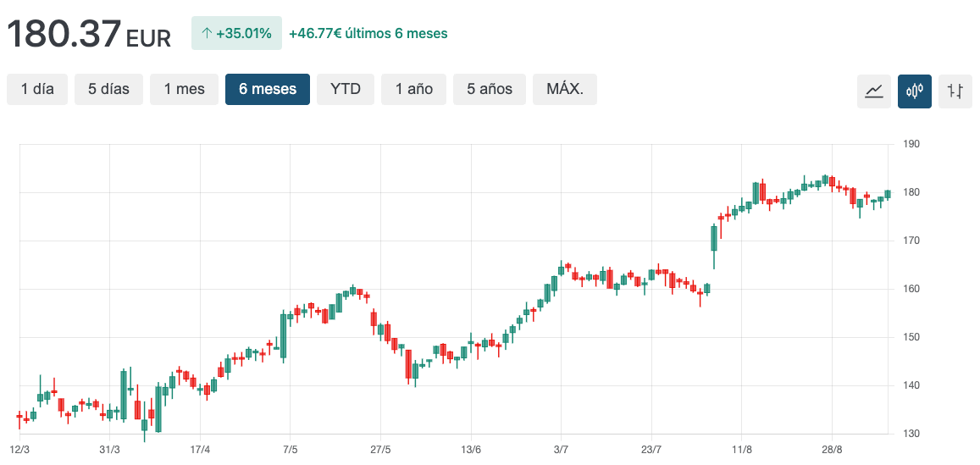Show the 1 mes period

point(184,89)
